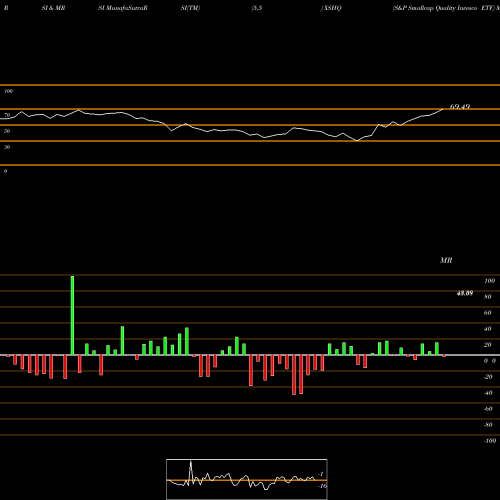Click the -1 label in mini chart
The image size is (500, 500).
coord(321,474)
